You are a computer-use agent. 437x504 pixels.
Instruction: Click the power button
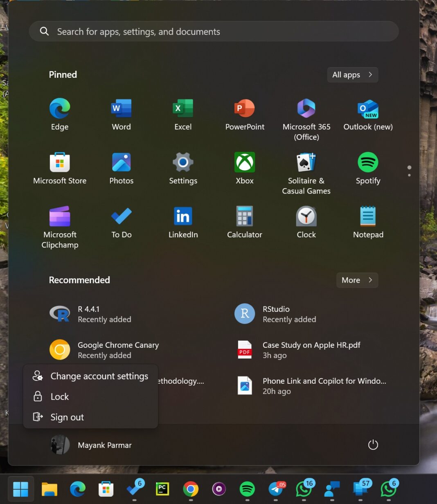point(373,445)
